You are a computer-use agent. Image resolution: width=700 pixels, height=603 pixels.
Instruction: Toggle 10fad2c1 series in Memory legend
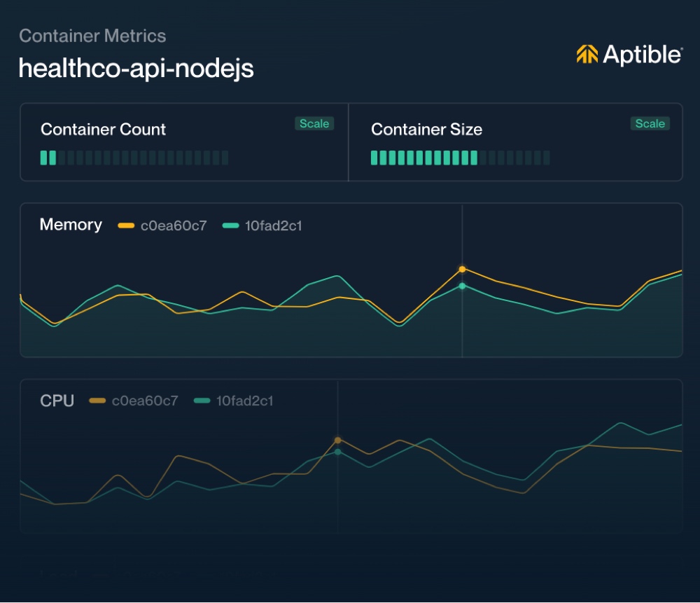pos(262,226)
